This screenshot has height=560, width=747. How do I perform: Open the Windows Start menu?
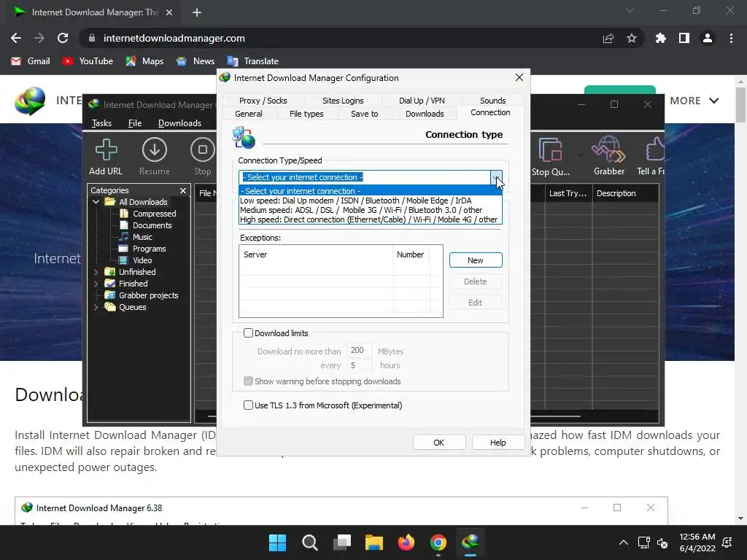[x=277, y=542]
